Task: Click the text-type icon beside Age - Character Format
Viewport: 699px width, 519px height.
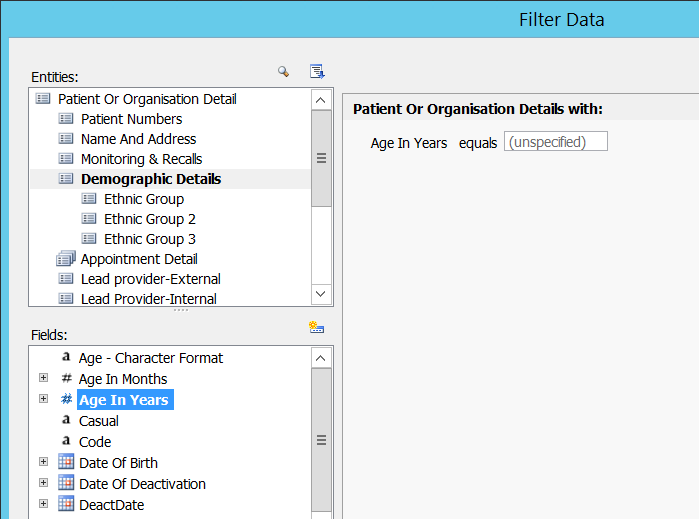Action: (66, 357)
